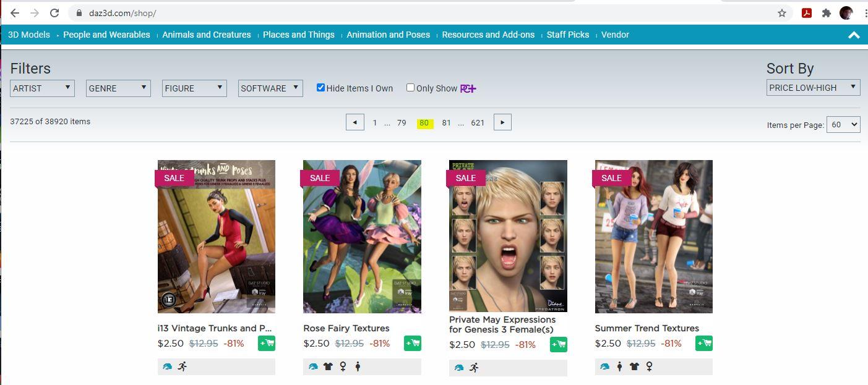
Task: Change Items per Page dropdown
Action: [x=844, y=124]
